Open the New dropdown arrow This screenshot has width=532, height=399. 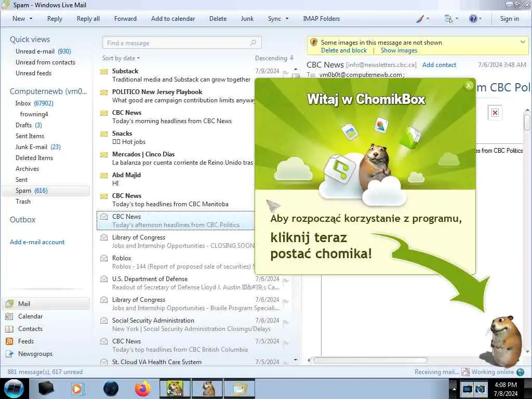[31, 19]
